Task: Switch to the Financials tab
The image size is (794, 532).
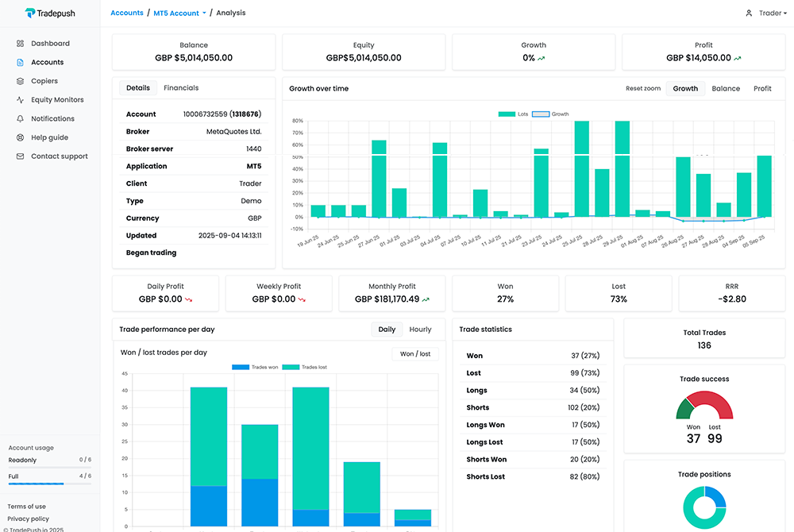Action: pos(181,88)
